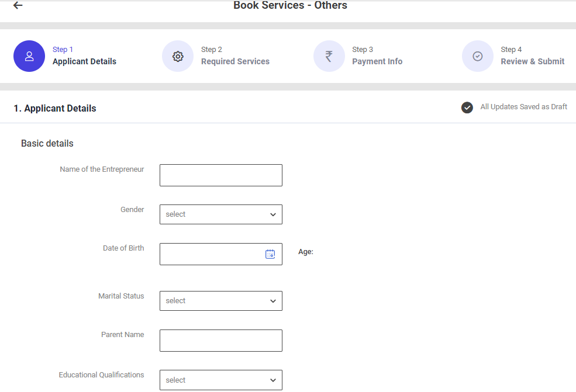Click the Step 4 checkmark circle icon

(x=478, y=56)
